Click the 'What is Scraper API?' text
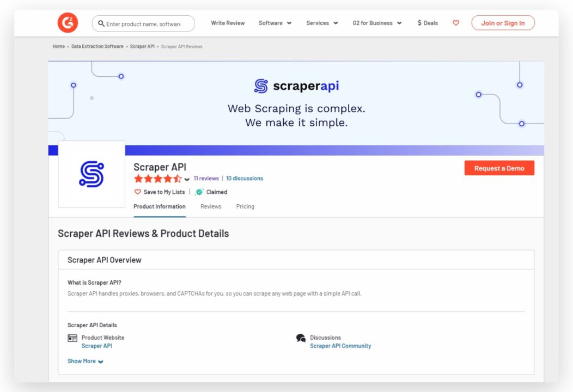 (x=94, y=283)
